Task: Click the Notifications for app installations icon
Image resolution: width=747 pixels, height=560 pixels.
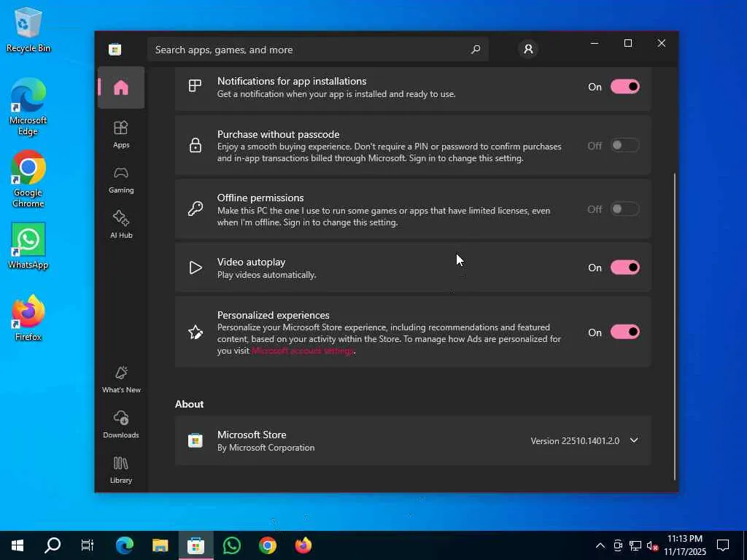Action: [x=195, y=86]
